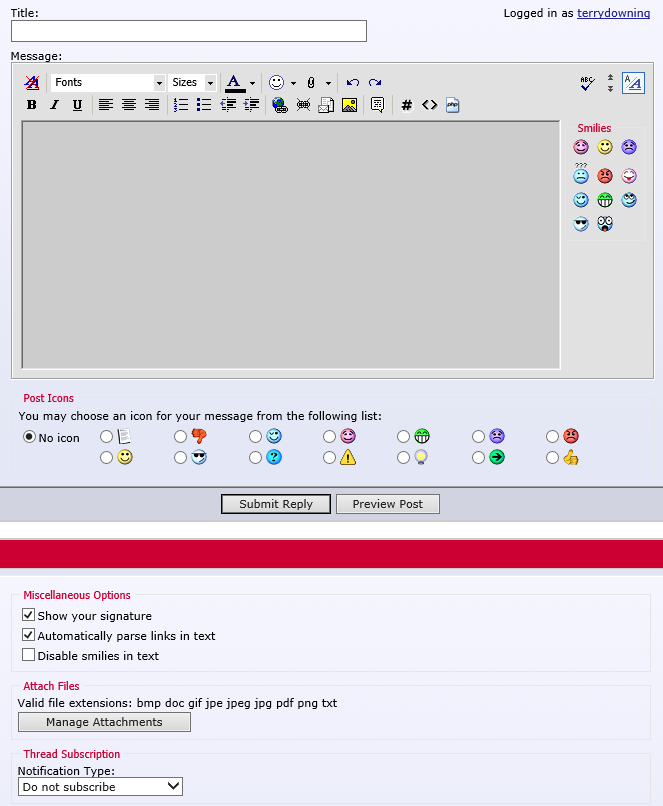663x806 pixels.
Task: Select the warning triangle post icon
Action: 329,457
